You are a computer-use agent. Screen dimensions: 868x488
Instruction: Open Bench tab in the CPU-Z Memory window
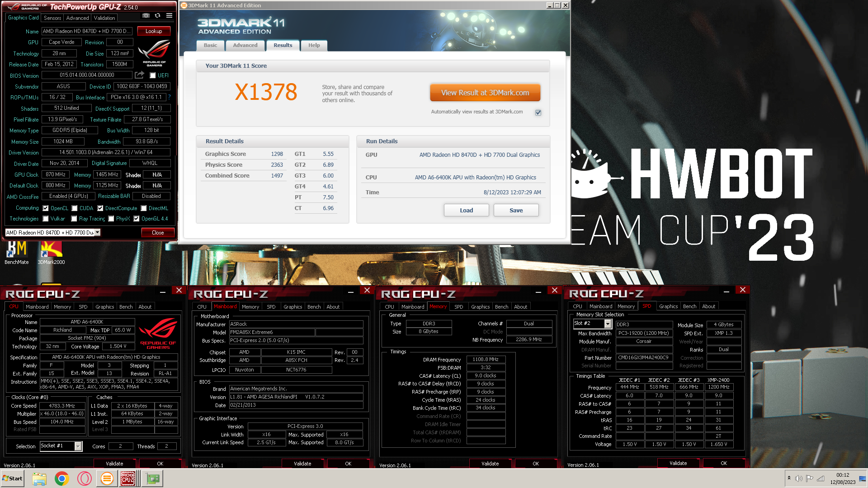click(501, 307)
